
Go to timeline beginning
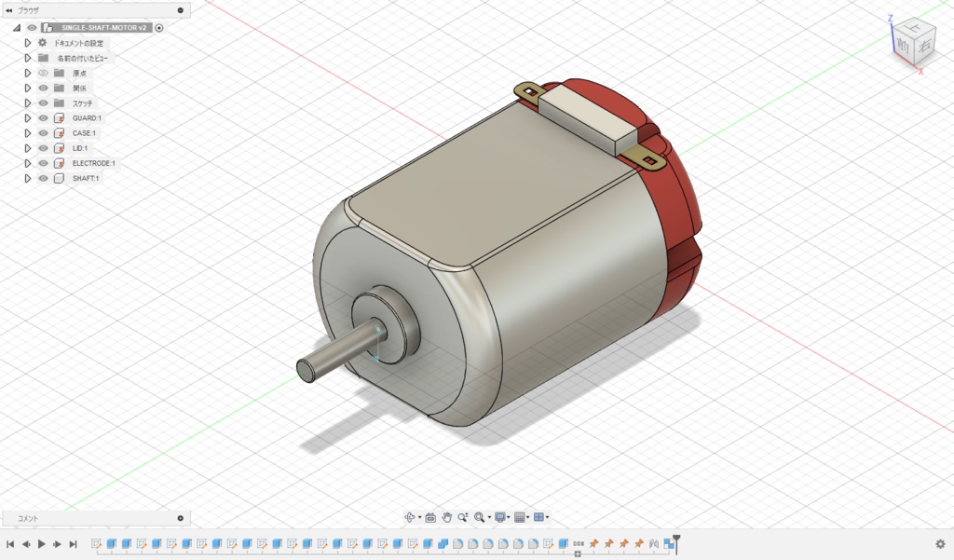(10, 543)
